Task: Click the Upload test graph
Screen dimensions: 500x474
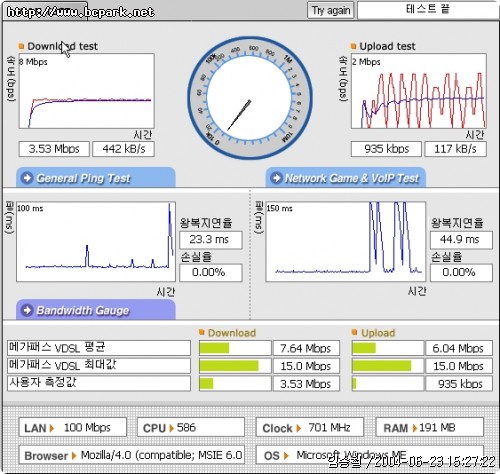Action: (x=419, y=91)
